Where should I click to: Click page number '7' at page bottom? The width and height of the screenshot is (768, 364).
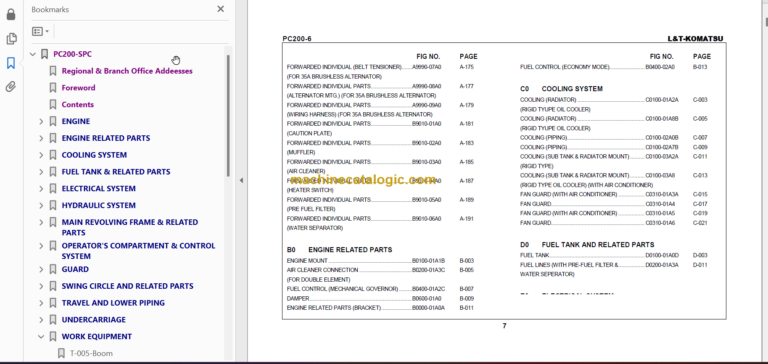tap(504, 326)
